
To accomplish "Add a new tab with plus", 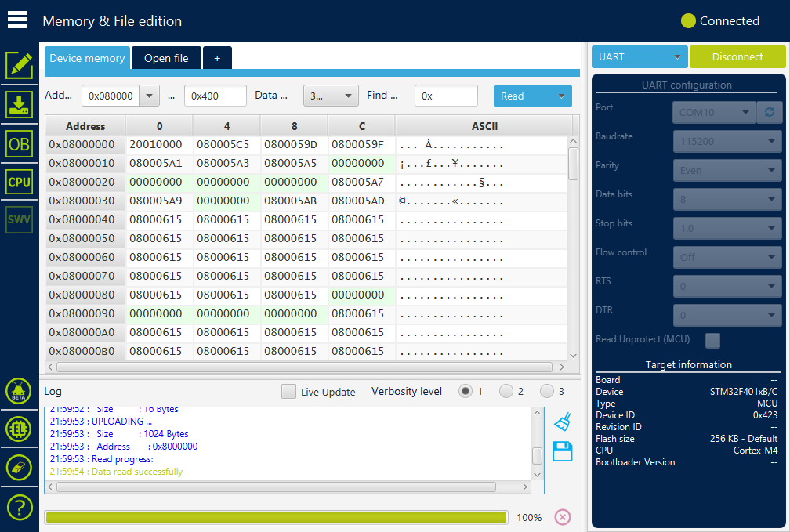I will [217, 58].
